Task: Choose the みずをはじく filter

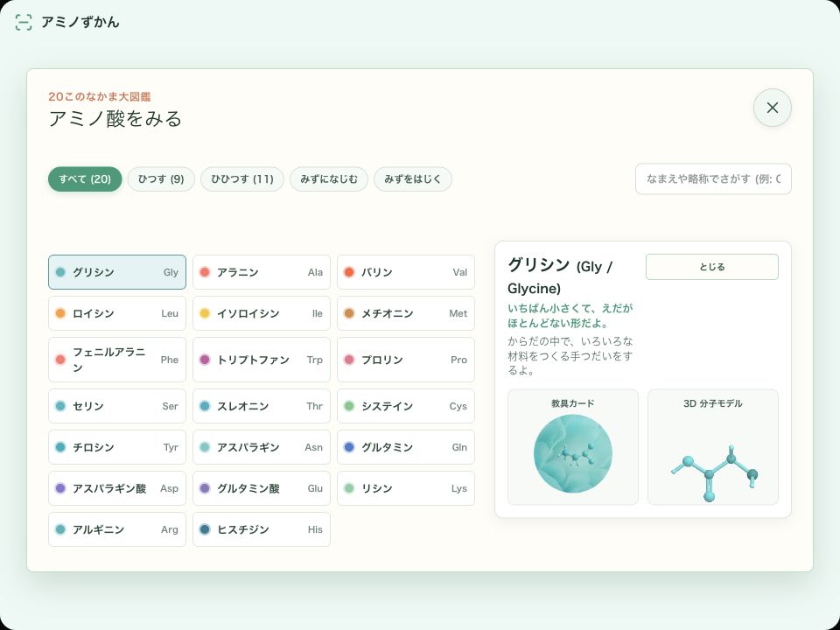Action: 412,178
